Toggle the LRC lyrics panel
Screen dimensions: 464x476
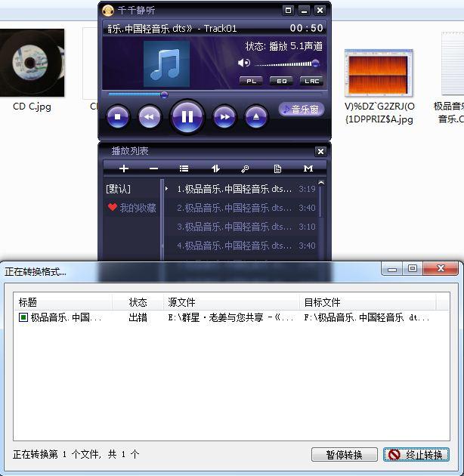tap(311, 81)
